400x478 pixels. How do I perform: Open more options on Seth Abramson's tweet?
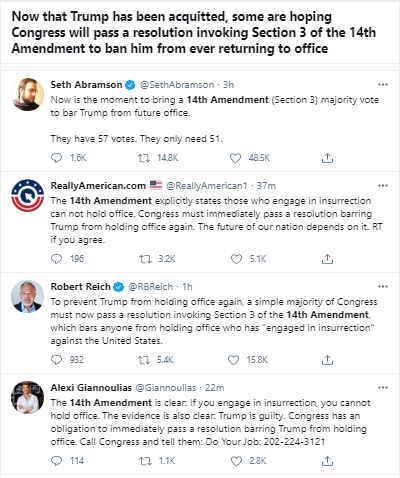383,85
